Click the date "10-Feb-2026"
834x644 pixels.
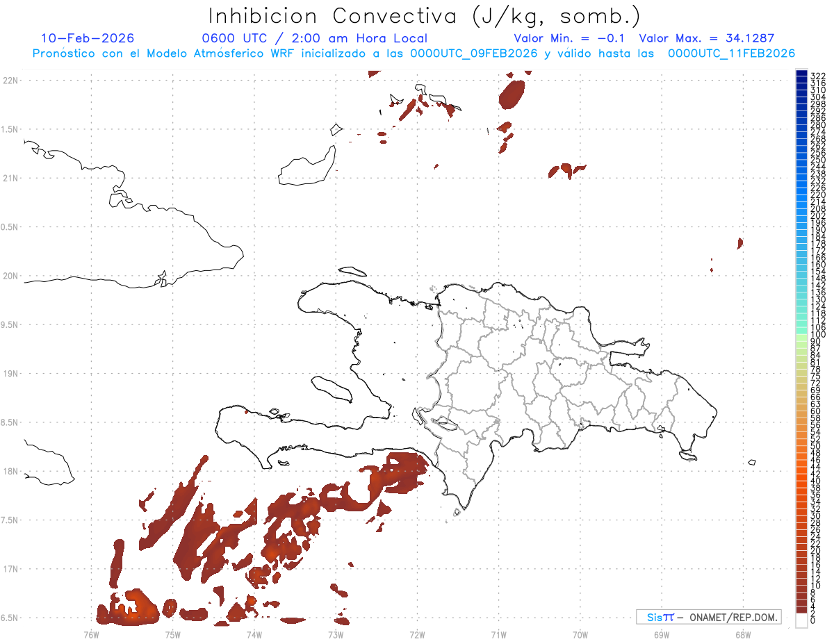coord(88,38)
